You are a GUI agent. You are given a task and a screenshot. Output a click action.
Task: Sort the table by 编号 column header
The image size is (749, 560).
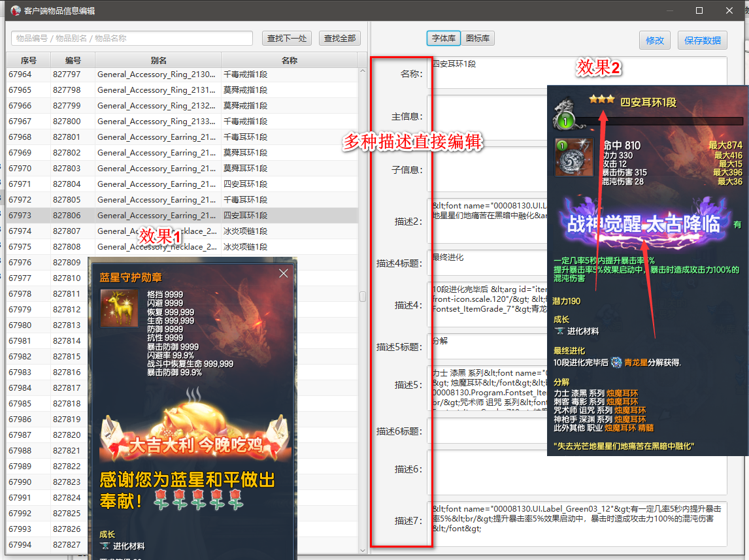coord(73,60)
